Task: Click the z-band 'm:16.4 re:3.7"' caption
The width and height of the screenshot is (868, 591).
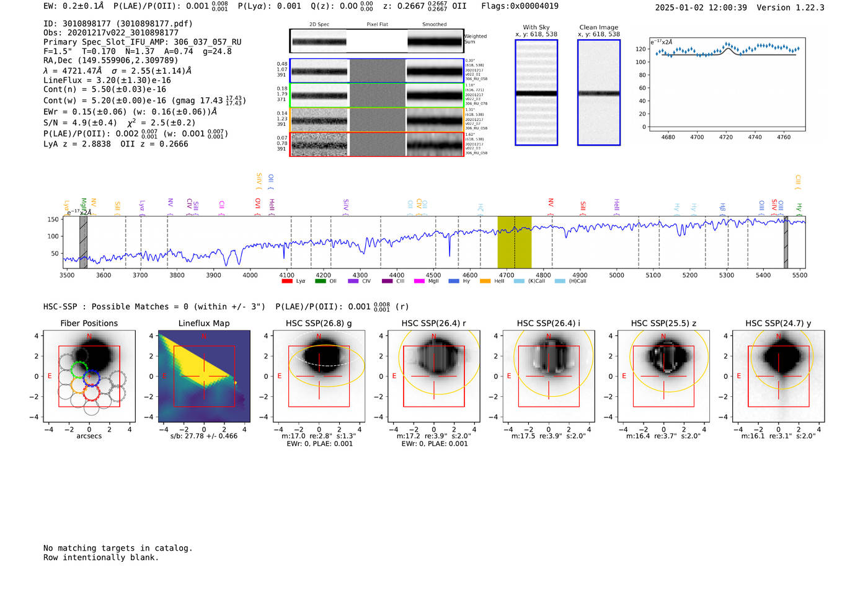Action: point(663,436)
